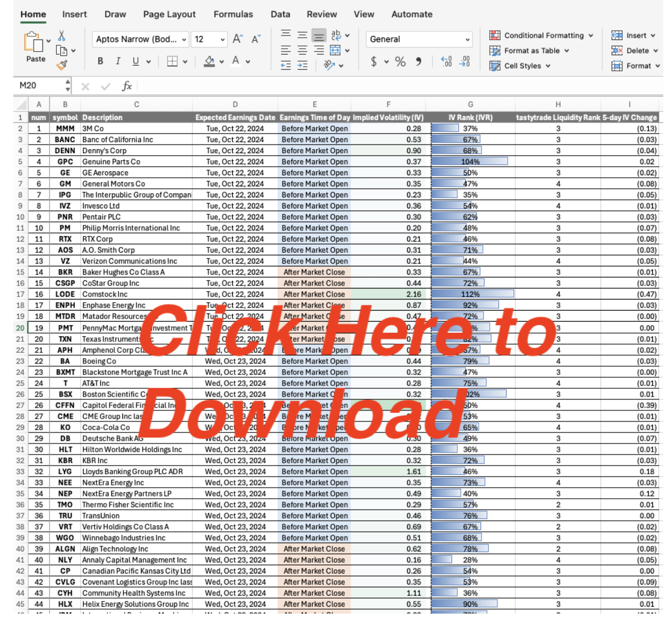Apply the Percent Style format
The height and width of the screenshot is (620, 672).
pos(400,62)
